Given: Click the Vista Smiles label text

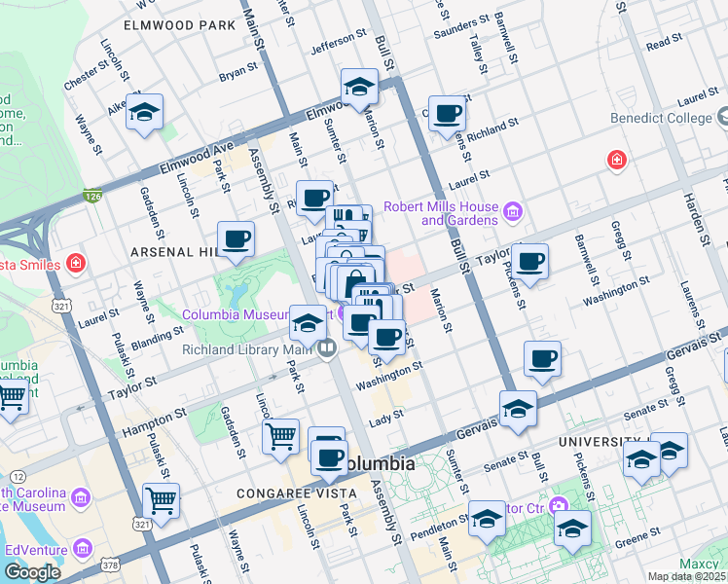Looking at the screenshot, I should (30, 265).
